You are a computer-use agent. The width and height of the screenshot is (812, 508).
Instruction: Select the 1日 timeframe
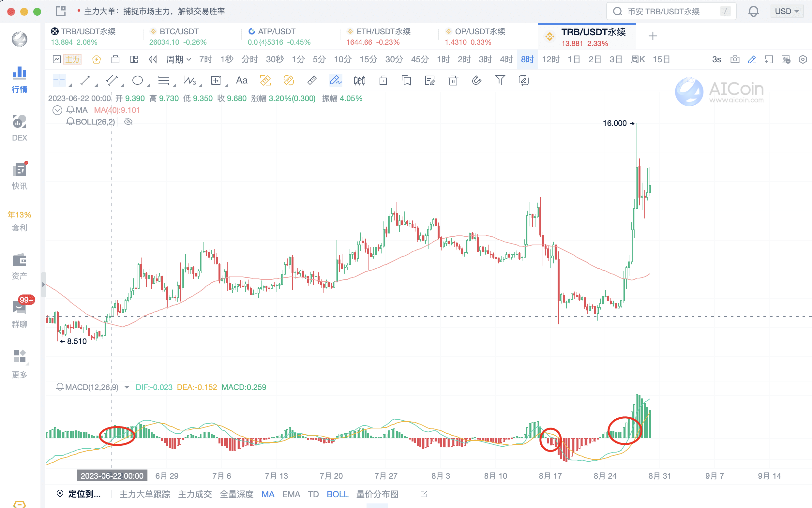[574, 59]
